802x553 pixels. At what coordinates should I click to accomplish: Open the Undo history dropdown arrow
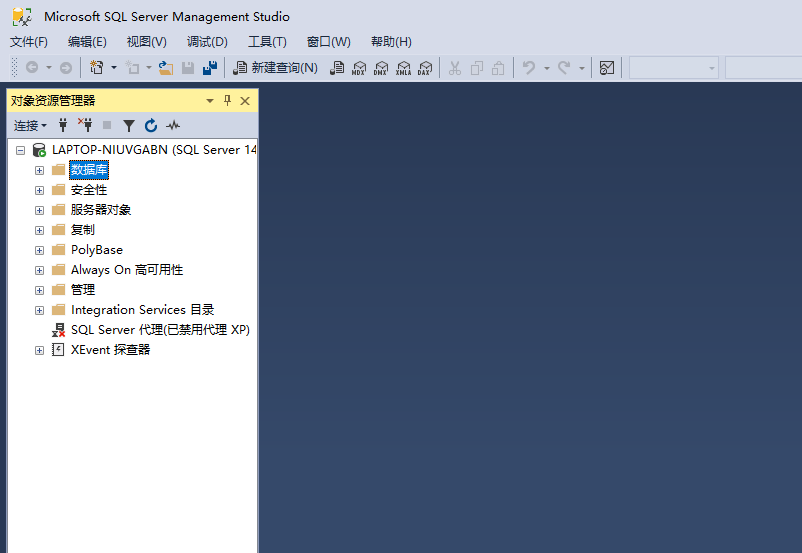point(546,68)
